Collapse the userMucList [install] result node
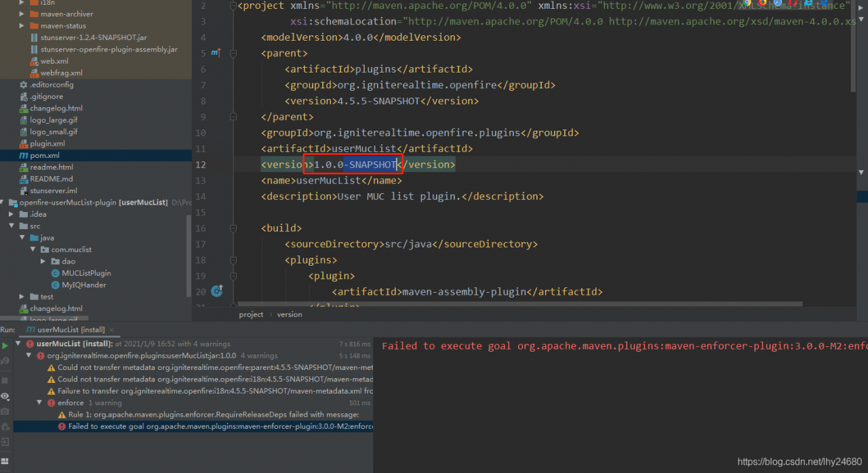868x473 pixels. tap(19, 344)
